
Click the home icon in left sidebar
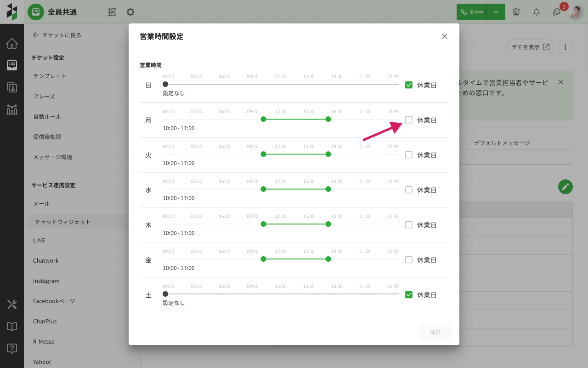pos(12,44)
